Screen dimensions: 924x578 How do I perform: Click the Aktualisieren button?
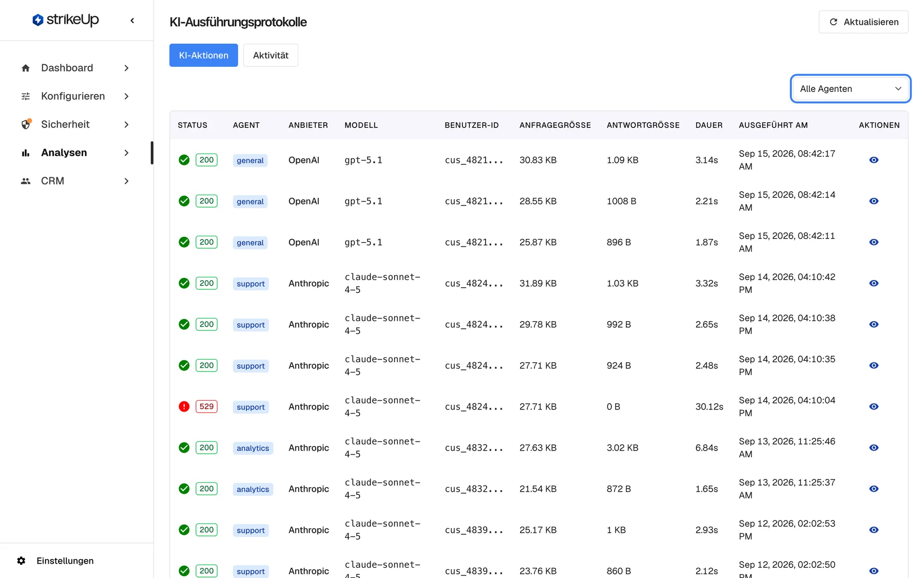click(x=863, y=22)
